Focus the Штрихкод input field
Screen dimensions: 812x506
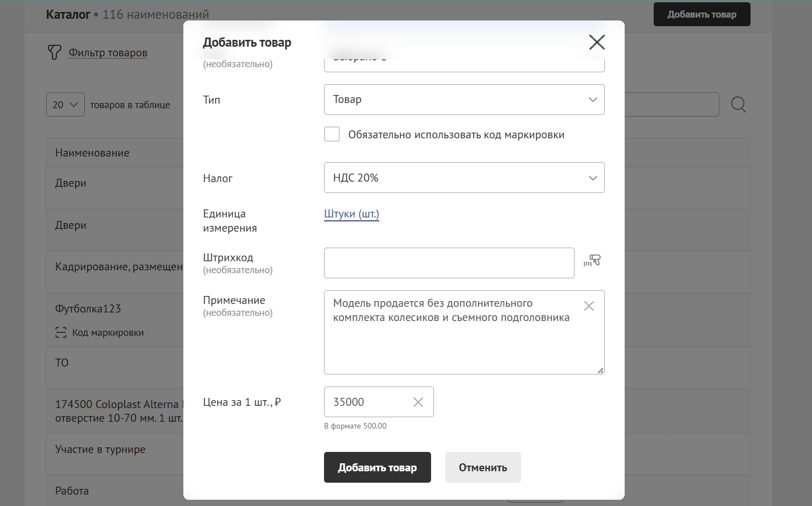(x=449, y=263)
